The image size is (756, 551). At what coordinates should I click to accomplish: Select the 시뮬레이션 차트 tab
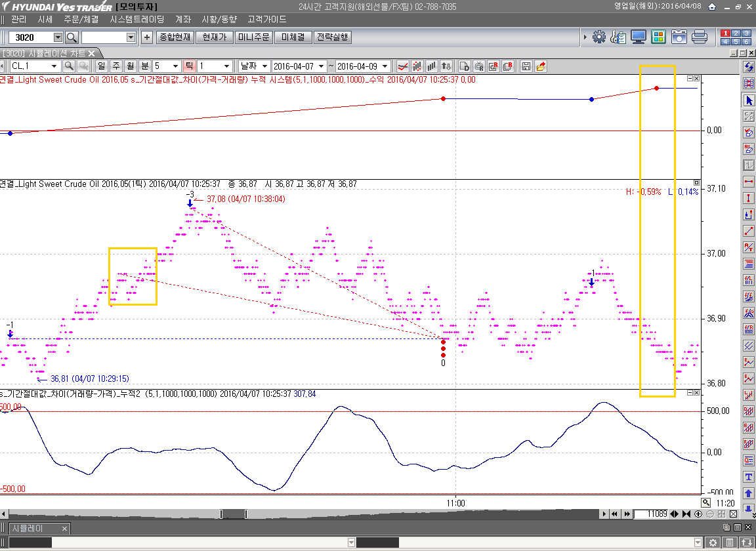click(x=45, y=53)
